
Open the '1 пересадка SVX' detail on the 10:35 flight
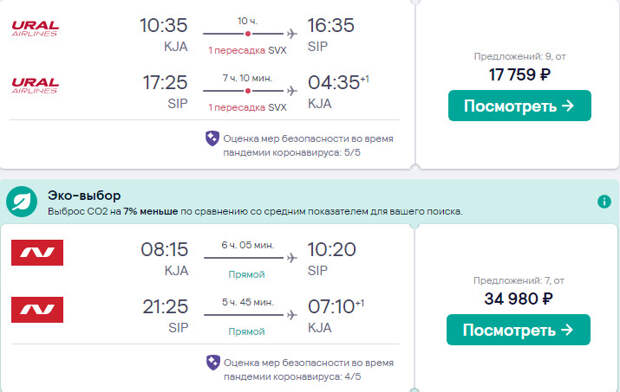coord(248,51)
